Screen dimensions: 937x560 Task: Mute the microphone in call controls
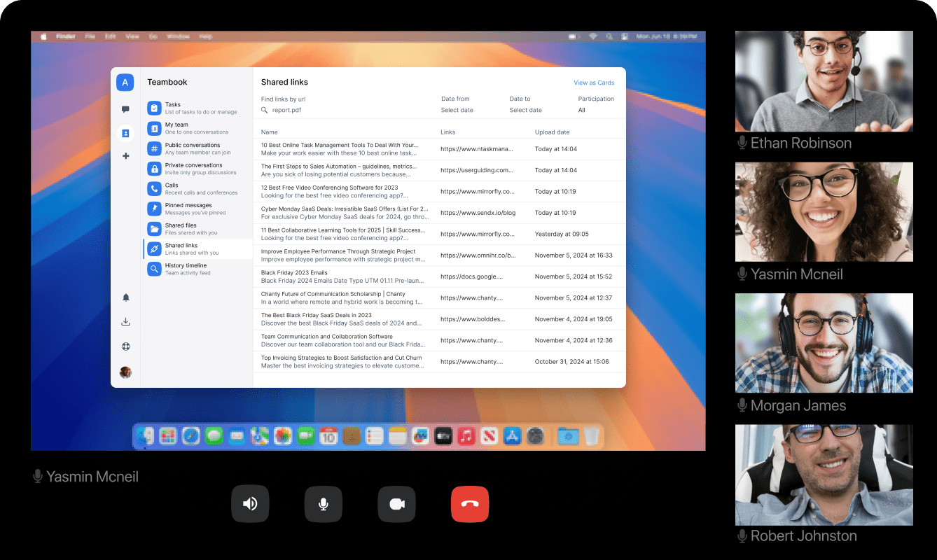[323, 504]
